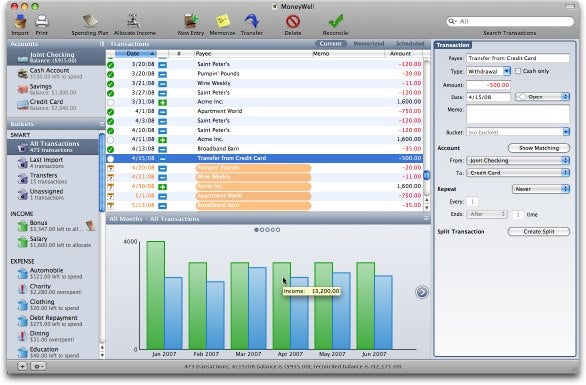Click the Transfer arrow icon
Viewport: 586px width, 385px height.
pos(252,21)
